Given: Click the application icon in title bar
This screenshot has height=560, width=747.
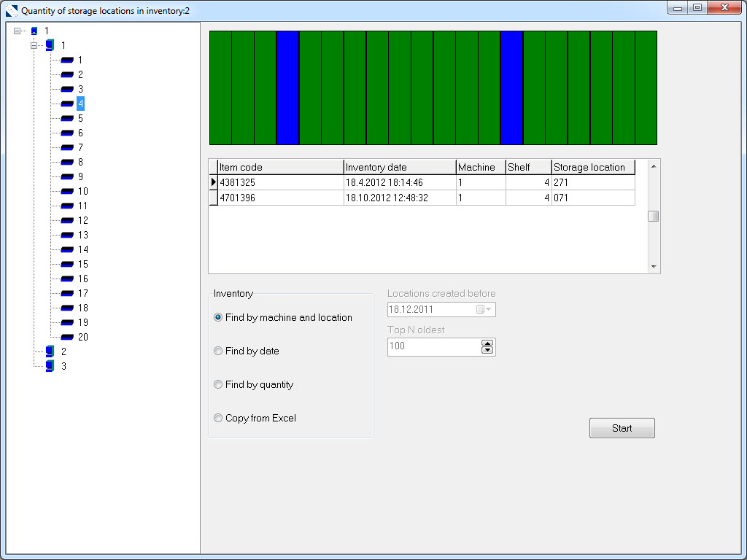Looking at the screenshot, I should tap(12, 11).
